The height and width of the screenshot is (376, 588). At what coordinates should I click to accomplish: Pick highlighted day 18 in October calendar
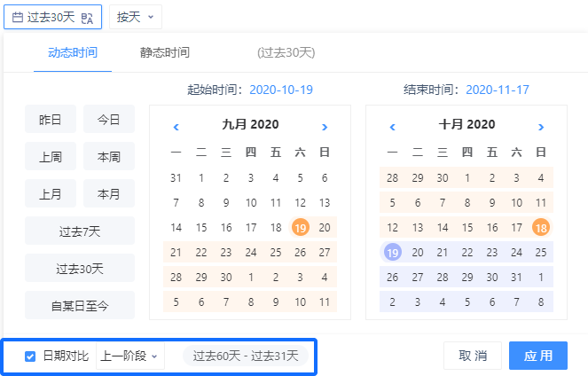[x=541, y=228]
